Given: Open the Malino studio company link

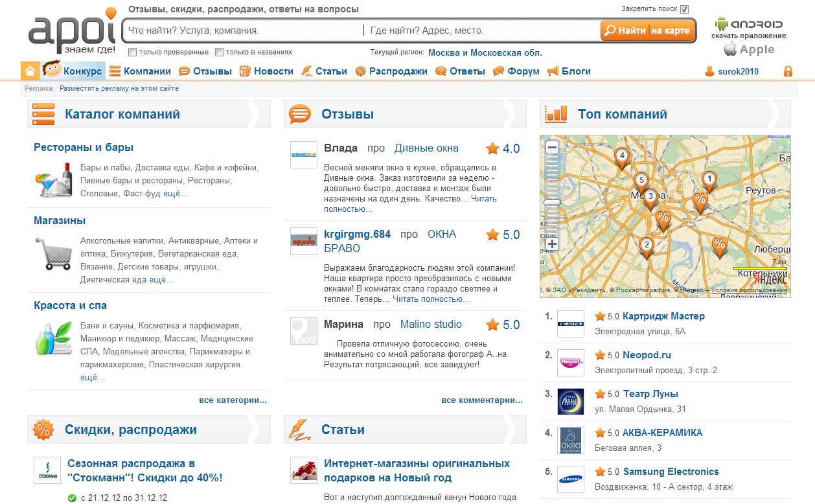Looking at the screenshot, I should (431, 325).
